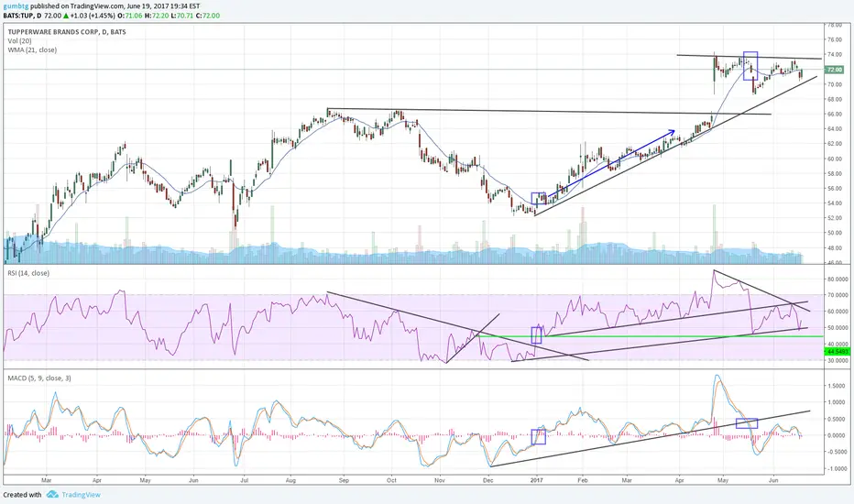854x504 pixels.
Task: Click the Dec label on time axis
Action: click(488, 480)
